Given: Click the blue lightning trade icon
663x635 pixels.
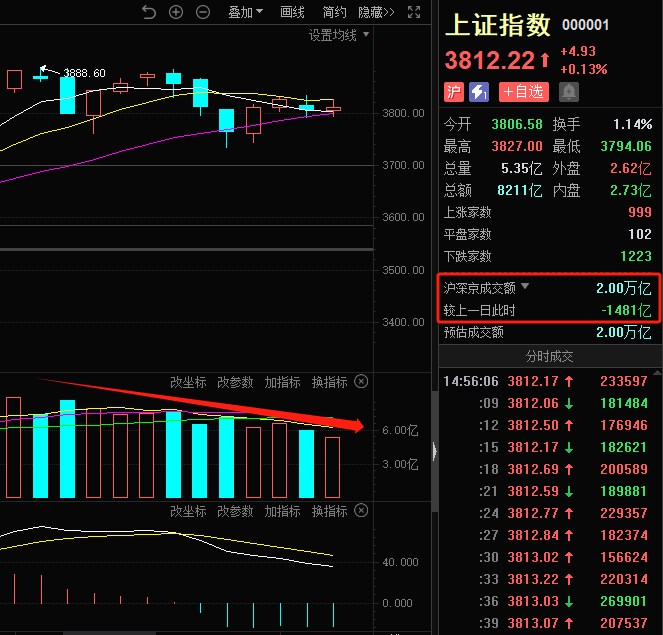Looking at the screenshot, I should (x=479, y=92).
